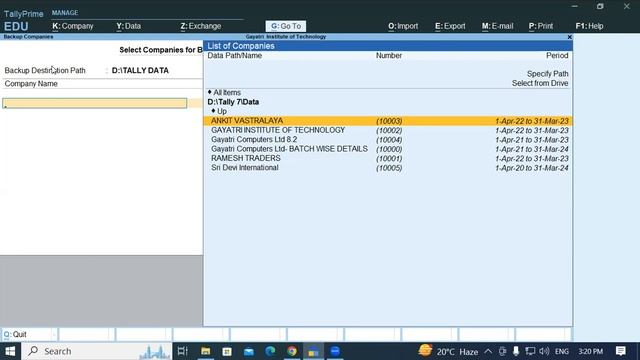
Task: Click the G: Go To button
Action: 286,26
